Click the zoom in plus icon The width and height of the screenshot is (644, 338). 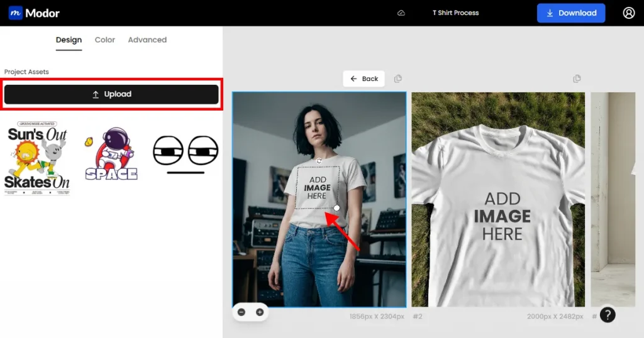[x=260, y=312]
